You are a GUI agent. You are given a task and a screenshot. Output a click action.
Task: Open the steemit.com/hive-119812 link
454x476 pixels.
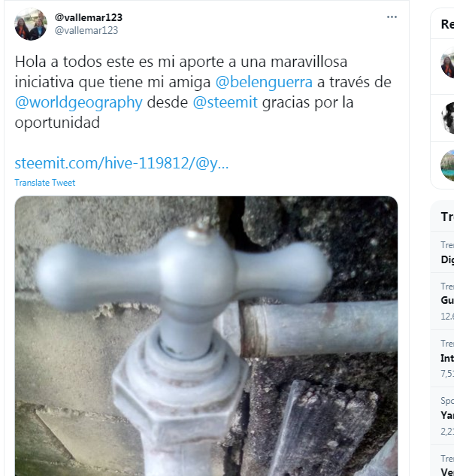[x=121, y=163]
